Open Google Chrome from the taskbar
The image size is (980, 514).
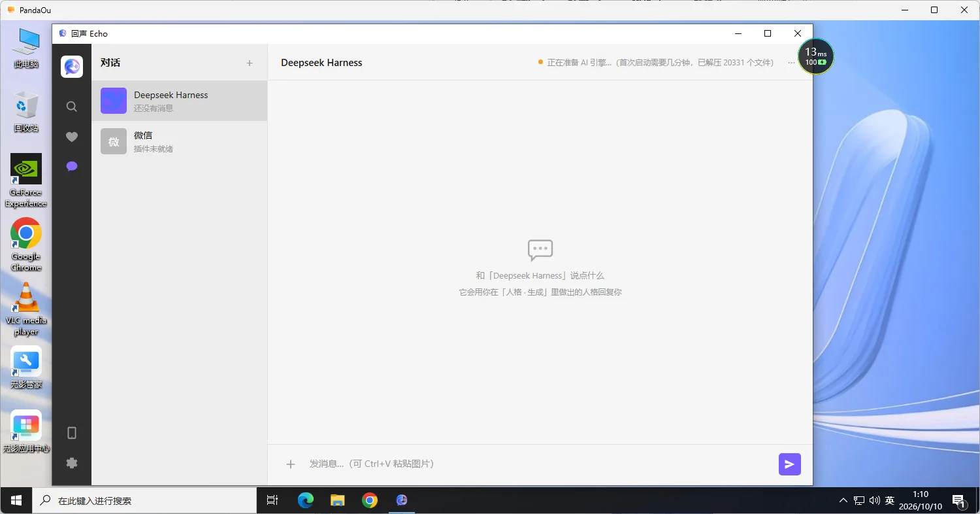tap(370, 501)
